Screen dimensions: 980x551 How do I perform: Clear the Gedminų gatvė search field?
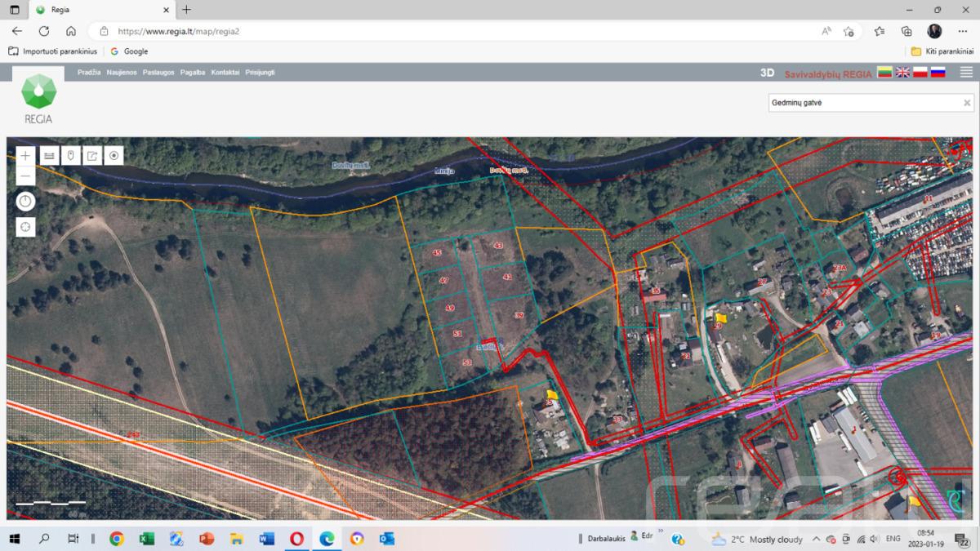(967, 104)
